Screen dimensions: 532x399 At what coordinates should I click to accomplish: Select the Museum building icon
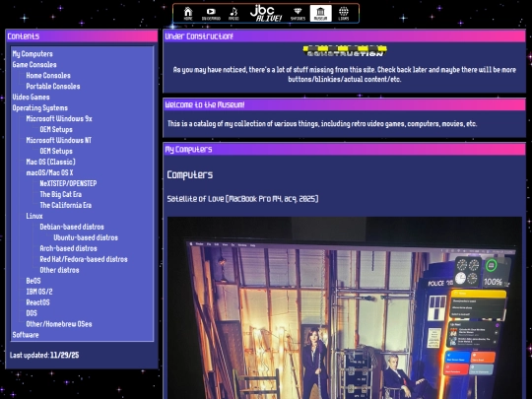[320, 14]
